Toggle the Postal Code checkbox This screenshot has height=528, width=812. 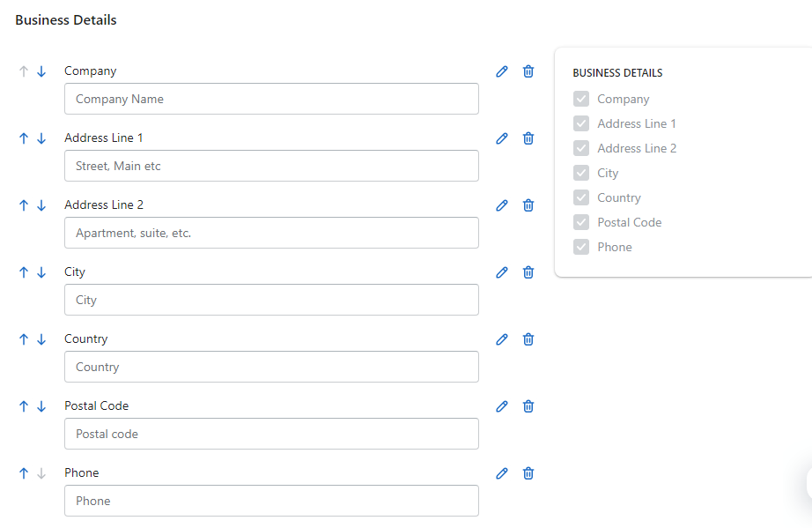point(581,222)
